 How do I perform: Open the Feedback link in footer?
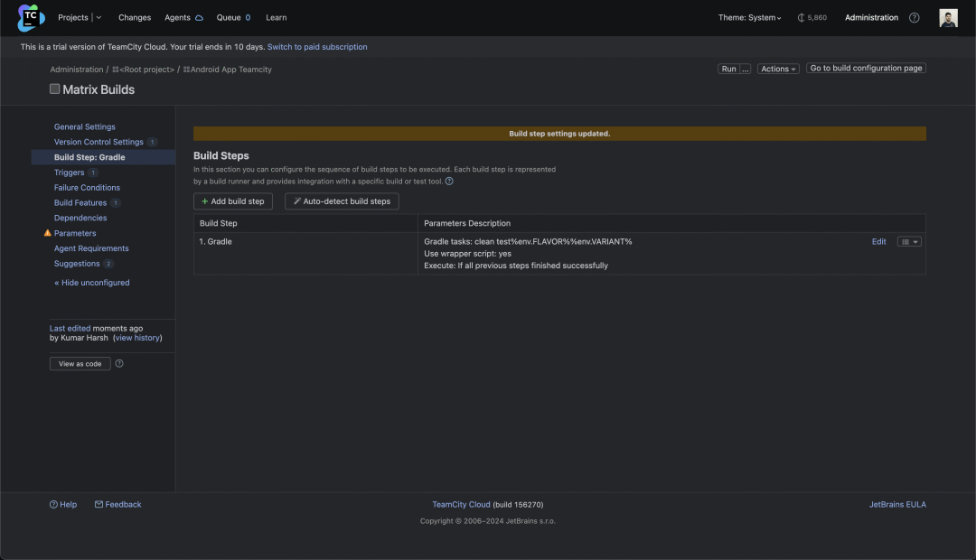tap(118, 505)
